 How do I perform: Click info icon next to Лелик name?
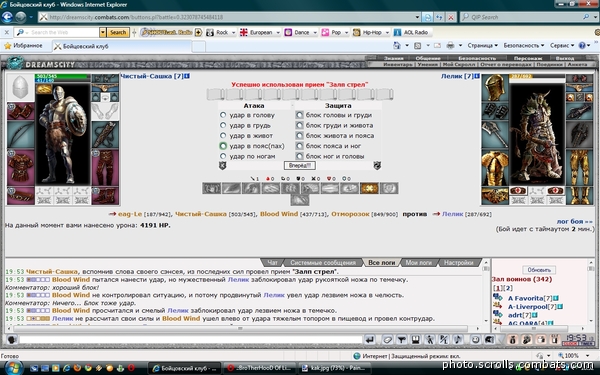point(476,76)
